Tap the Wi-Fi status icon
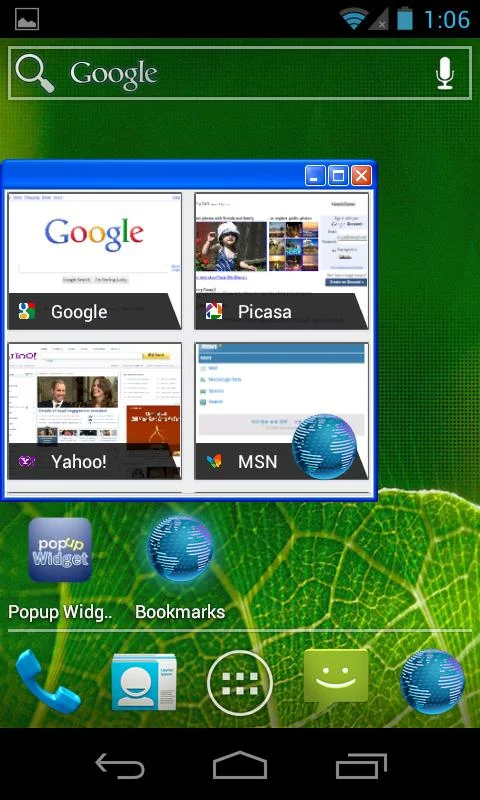The image size is (480, 800). click(x=354, y=19)
